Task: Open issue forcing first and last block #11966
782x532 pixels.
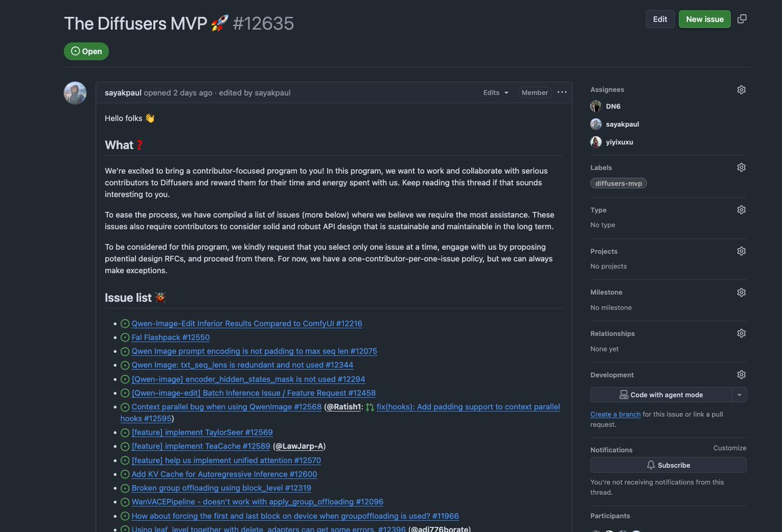Action: [x=295, y=516]
